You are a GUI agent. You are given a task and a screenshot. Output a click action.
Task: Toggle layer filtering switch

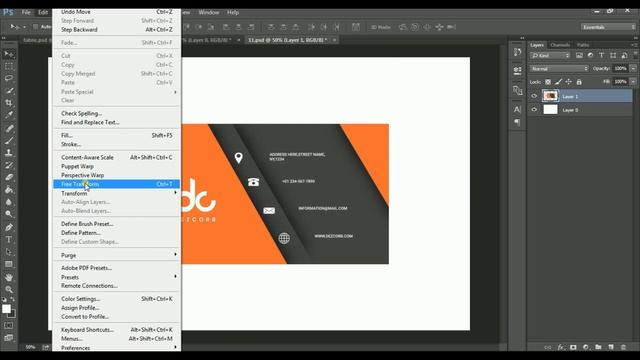[x=635, y=55]
